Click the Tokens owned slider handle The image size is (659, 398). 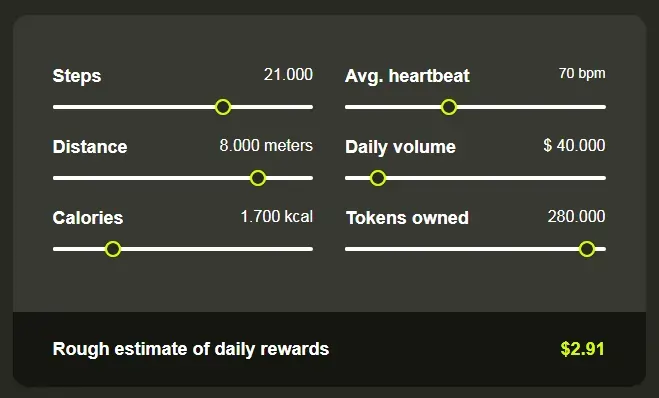[587, 249]
